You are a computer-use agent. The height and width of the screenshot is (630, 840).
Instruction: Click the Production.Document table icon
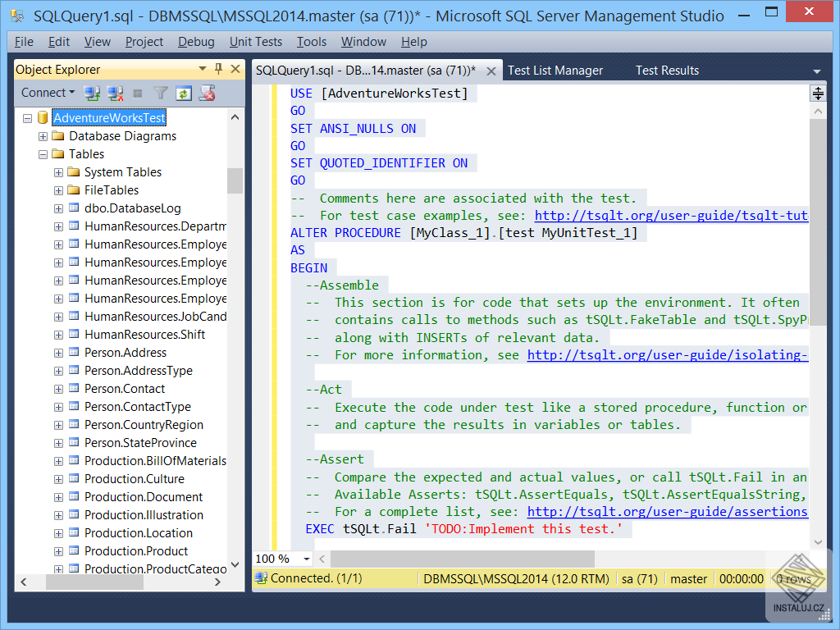click(74, 496)
